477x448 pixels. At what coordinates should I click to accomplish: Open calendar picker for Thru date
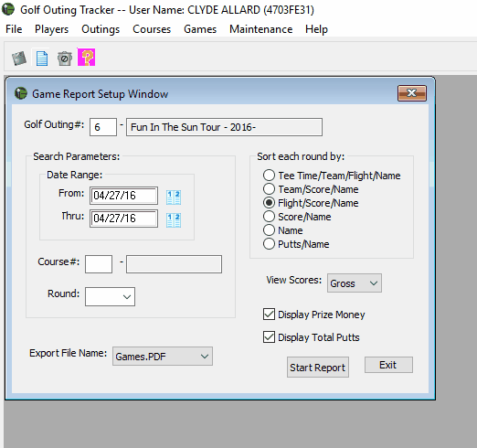(x=174, y=219)
